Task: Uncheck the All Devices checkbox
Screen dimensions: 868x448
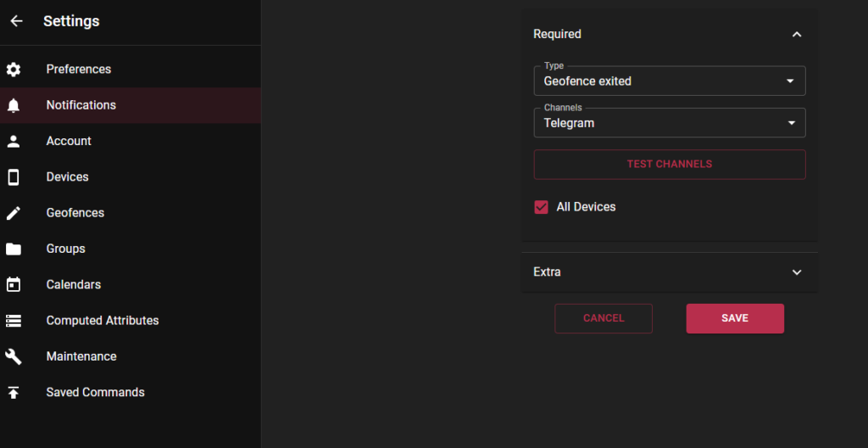Action: 541,207
